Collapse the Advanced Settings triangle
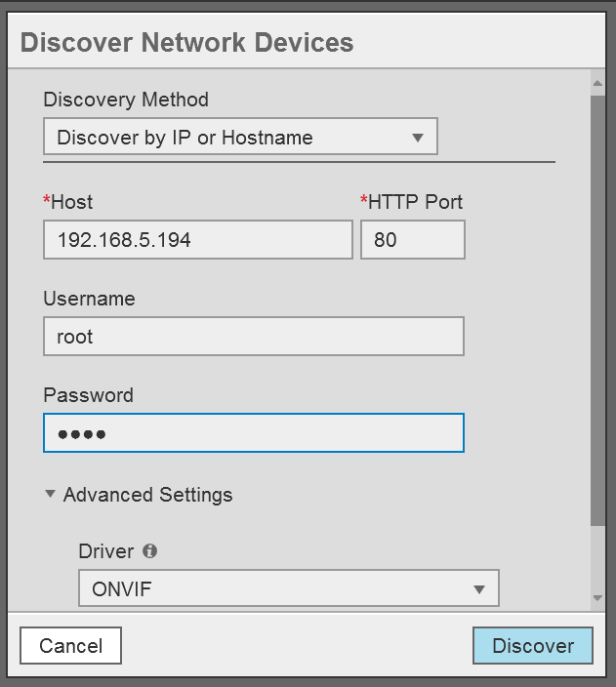Screen dimensions: 616x687 tap(51, 495)
